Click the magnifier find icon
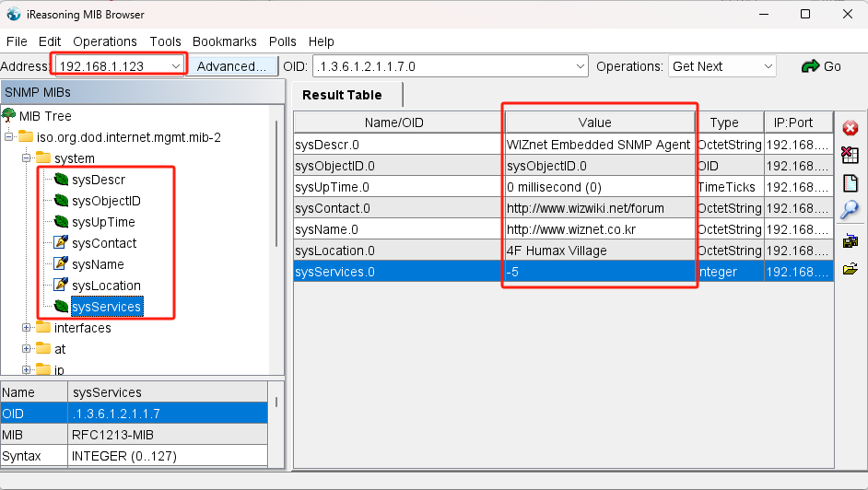 click(850, 210)
